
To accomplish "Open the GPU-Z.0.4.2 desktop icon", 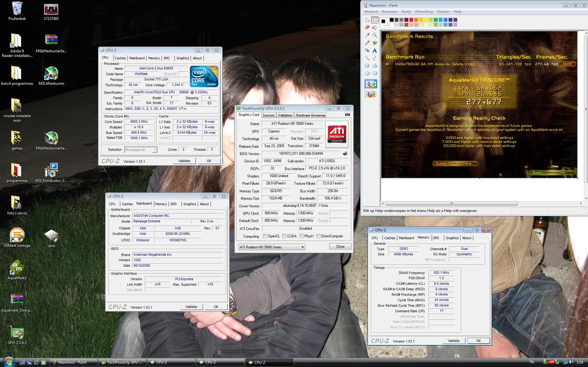I will pos(17,335).
